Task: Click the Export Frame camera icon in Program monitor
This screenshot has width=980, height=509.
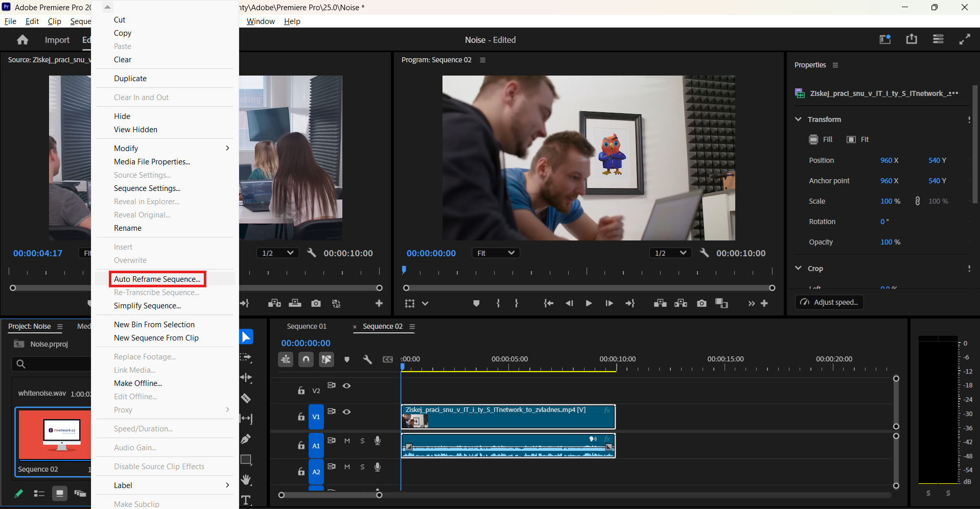Action: coord(702,303)
